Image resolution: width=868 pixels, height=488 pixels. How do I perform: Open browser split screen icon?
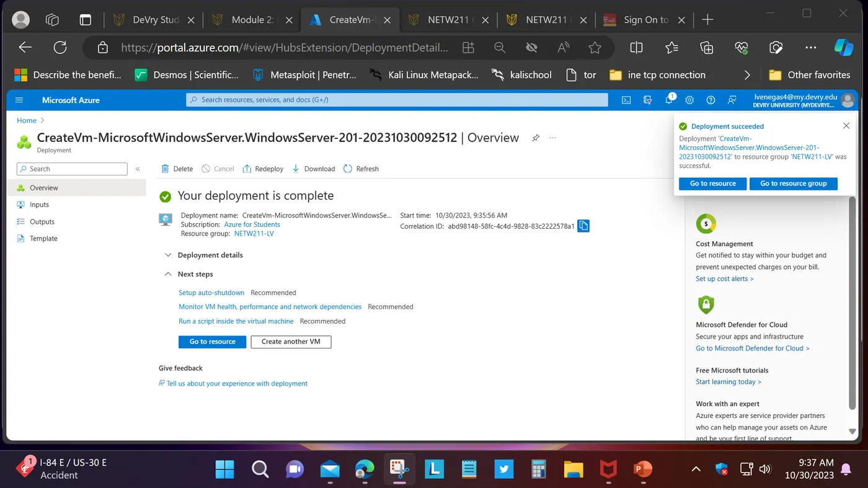point(636,47)
